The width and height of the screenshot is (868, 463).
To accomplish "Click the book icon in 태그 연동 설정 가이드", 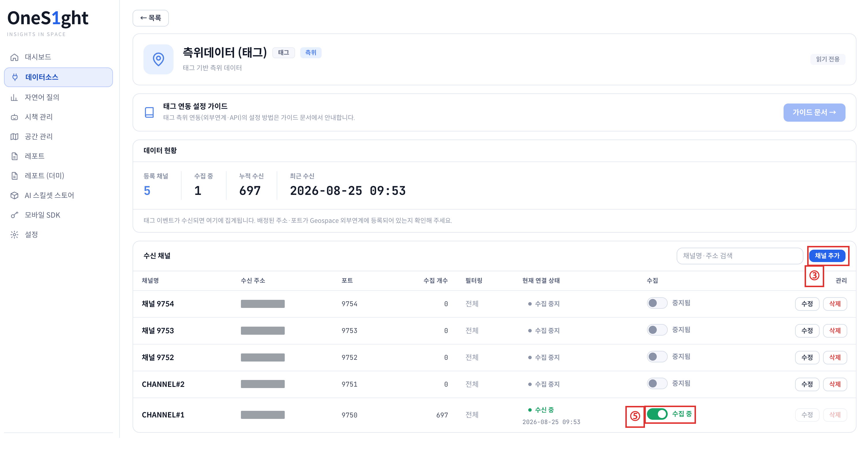I will tap(149, 112).
